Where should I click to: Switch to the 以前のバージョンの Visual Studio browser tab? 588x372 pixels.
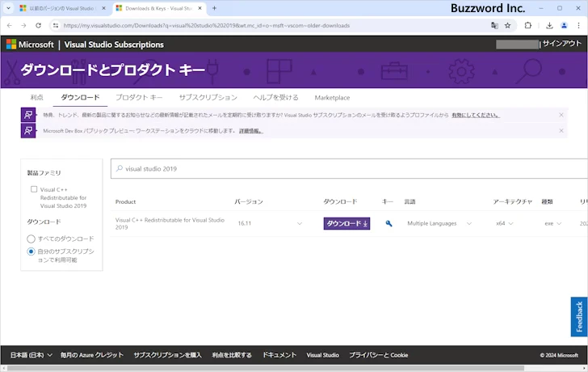tap(62, 8)
